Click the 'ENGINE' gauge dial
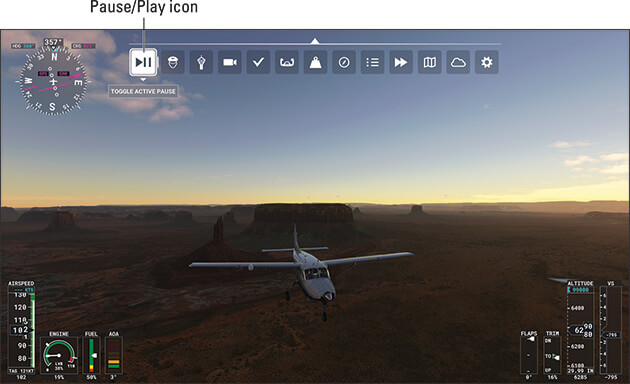The width and height of the screenshot is (630, 384). coord(59,355)
